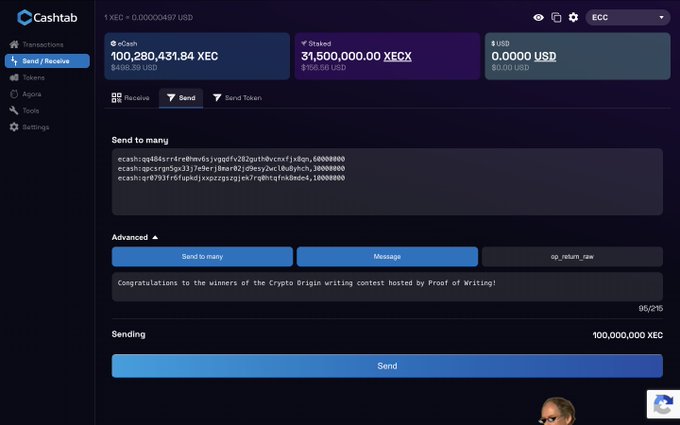This screenshot has width=680, height=425.
Task: Click the eCash balance card
Action: pyautogui.click(x=197, y=56)
